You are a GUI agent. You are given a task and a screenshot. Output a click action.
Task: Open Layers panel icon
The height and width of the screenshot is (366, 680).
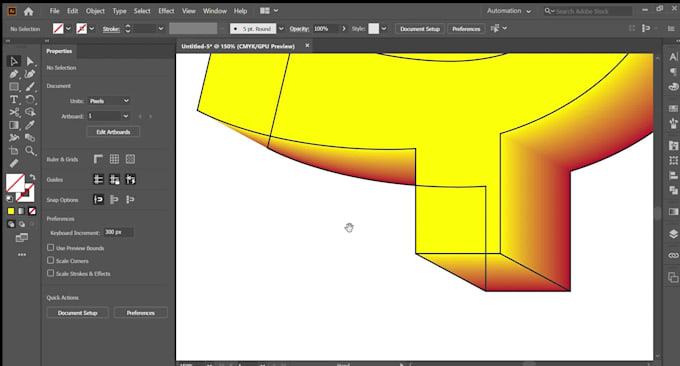pos(673,234)
